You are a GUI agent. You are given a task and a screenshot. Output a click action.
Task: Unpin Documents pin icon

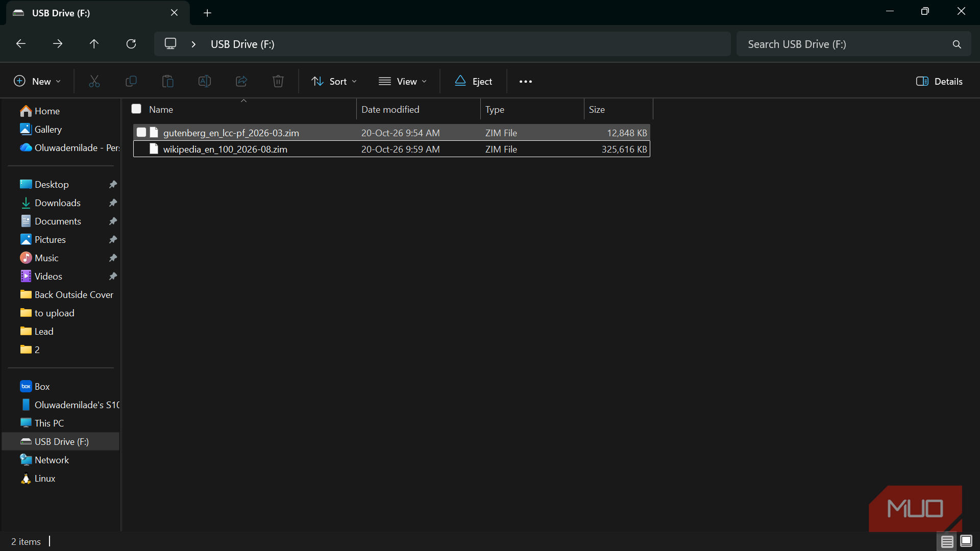click(113, 221)
